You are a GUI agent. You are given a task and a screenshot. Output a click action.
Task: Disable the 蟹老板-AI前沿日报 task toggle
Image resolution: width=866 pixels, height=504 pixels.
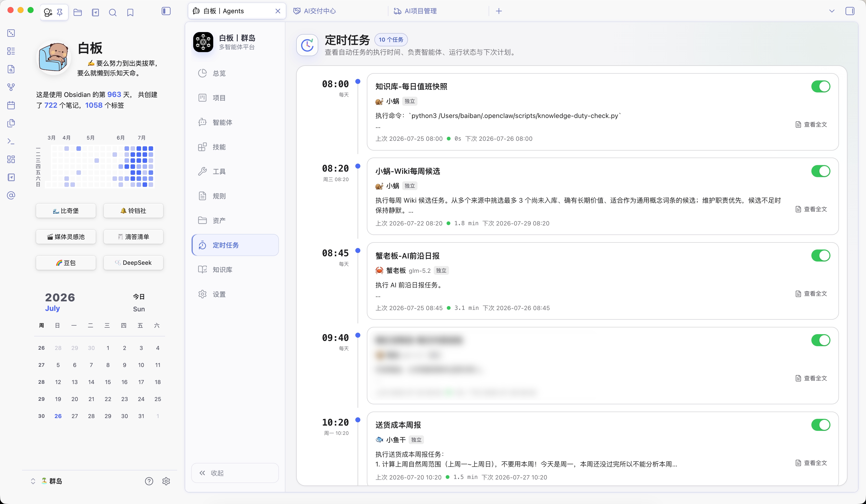coord(821,256)
